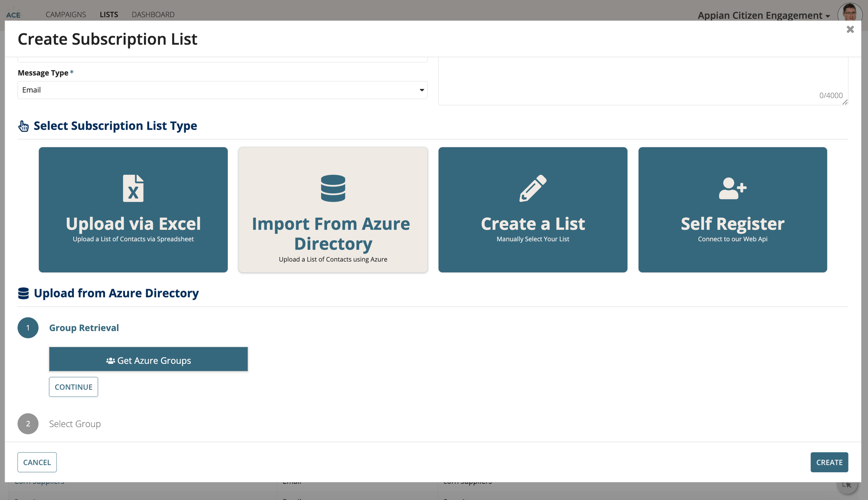868x500 pixels.
Task: Click the Cancel button
Action: coord(37,462)
